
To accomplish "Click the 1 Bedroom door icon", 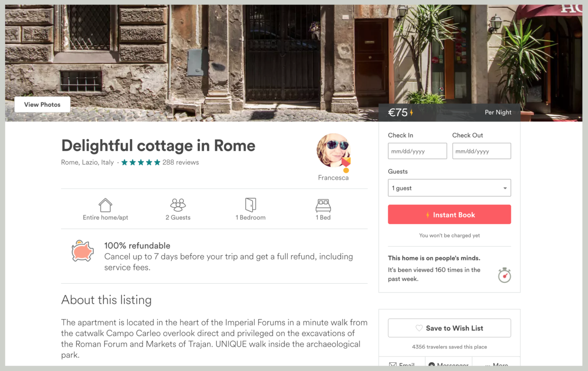I will tap(250, 205).
